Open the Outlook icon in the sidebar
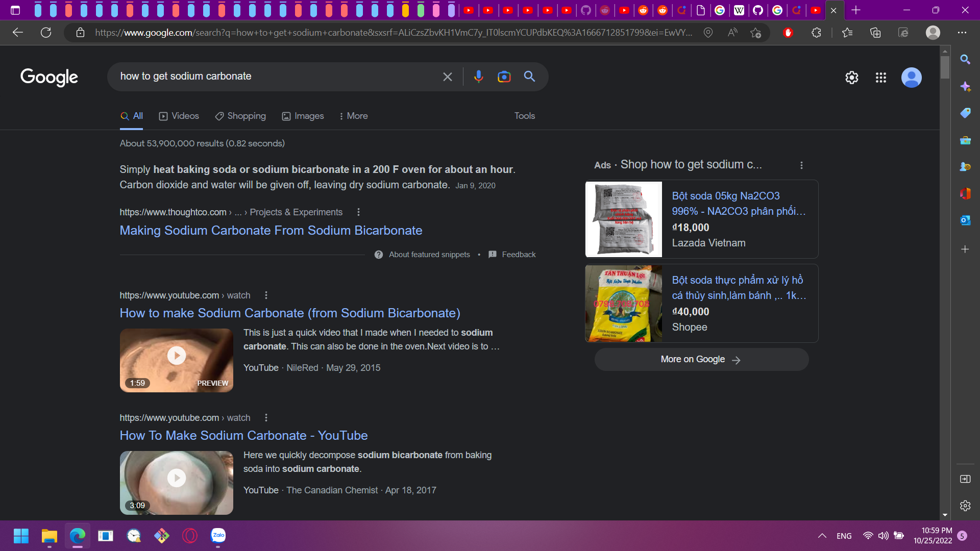The image size is (980, 551). point(965,220)
